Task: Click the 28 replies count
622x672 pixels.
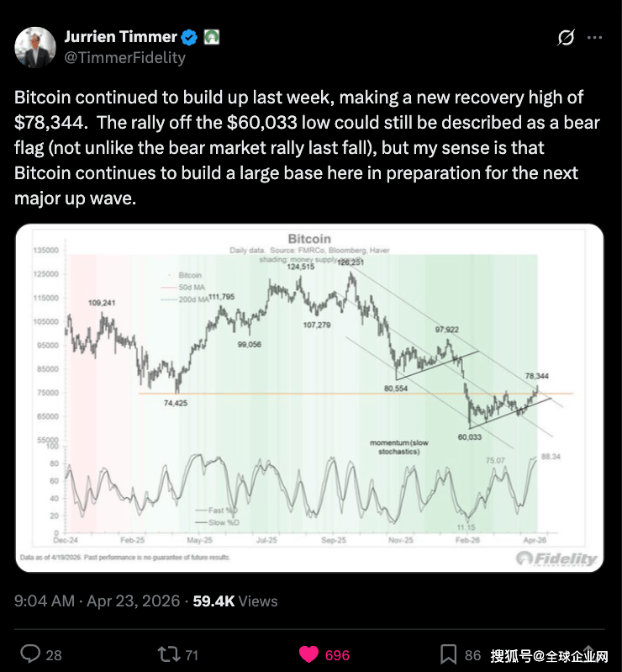Action: click(x=53, y=654)
